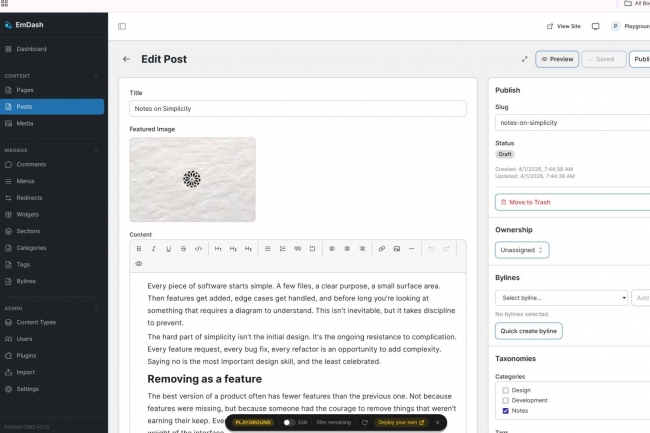Click the Quick create byline button
This screenshot has width=650, height=433.
click(x=529, y=331)
